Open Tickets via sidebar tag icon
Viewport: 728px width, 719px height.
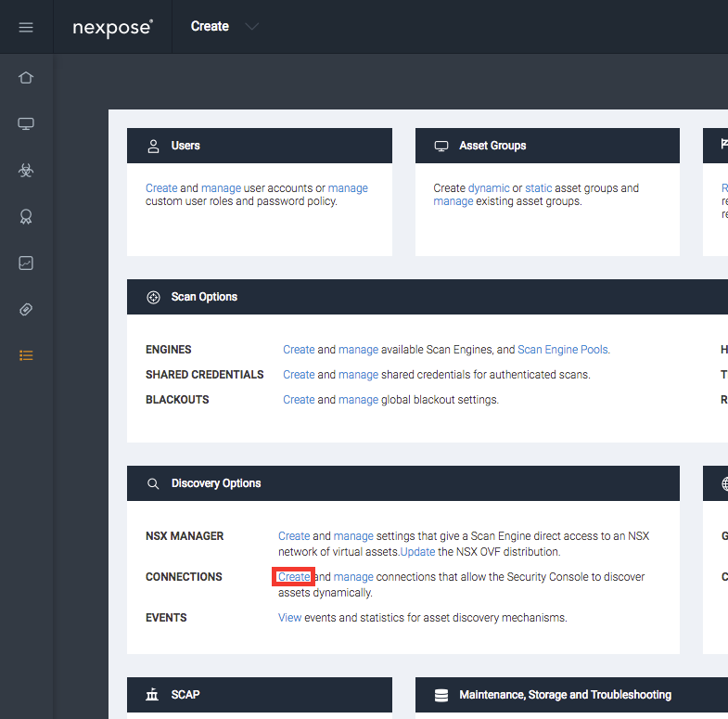click(26, 310)
